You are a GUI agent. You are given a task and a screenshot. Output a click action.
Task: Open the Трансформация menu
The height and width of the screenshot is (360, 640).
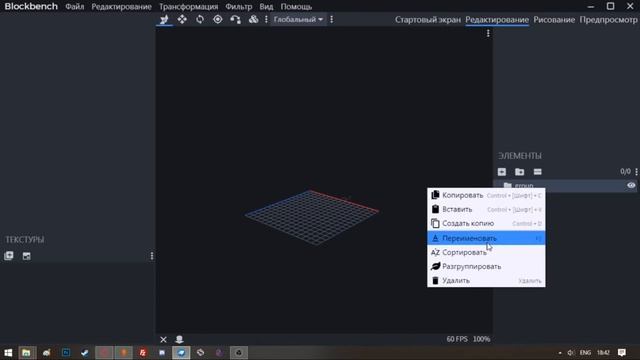click(189, 7)
